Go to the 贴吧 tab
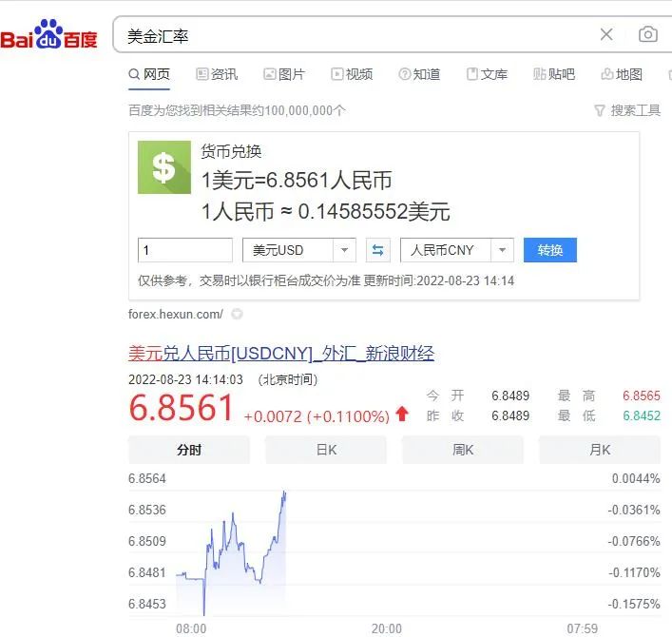The height and width of the screenshot is (637, 672). [554, 74]
